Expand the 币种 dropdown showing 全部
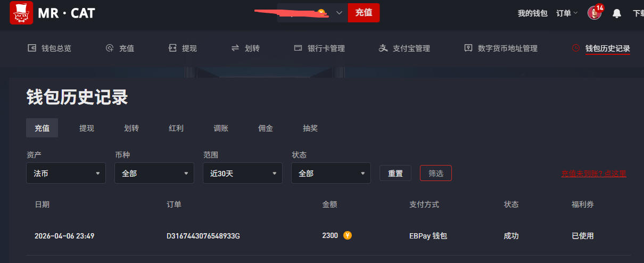Image resolution: width=644 pixels, height=263 pixels. tap(154, 173)
